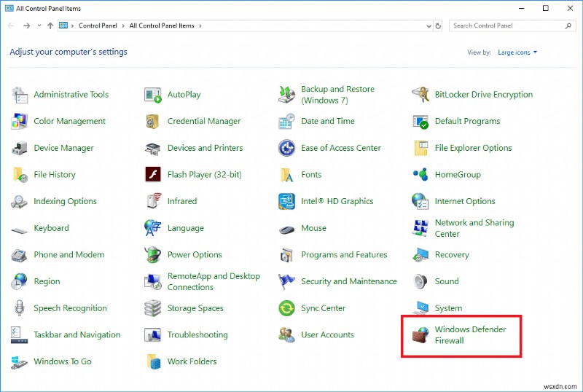583x392 pixels.
Task: Open the Recovery link
Action: click(452, 255)
